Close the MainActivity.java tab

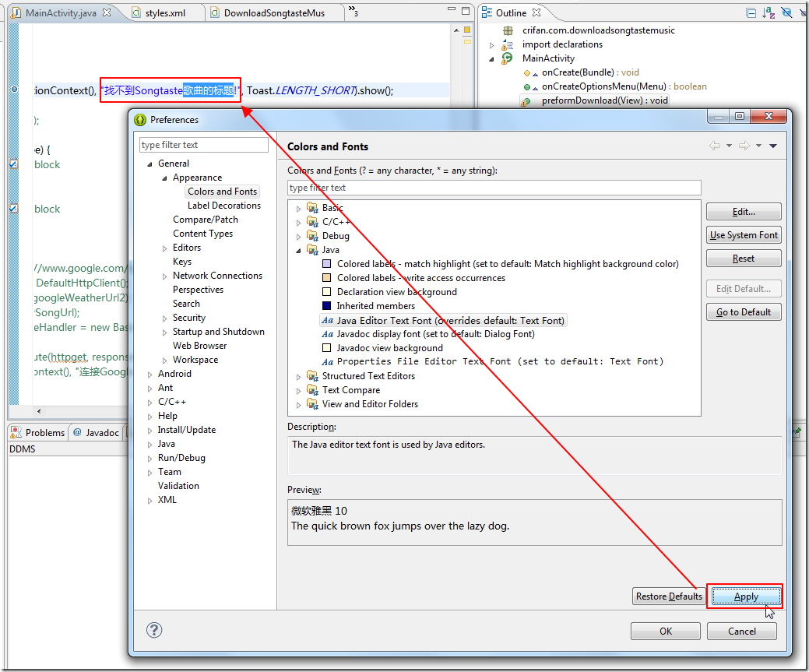click(107, 12)
